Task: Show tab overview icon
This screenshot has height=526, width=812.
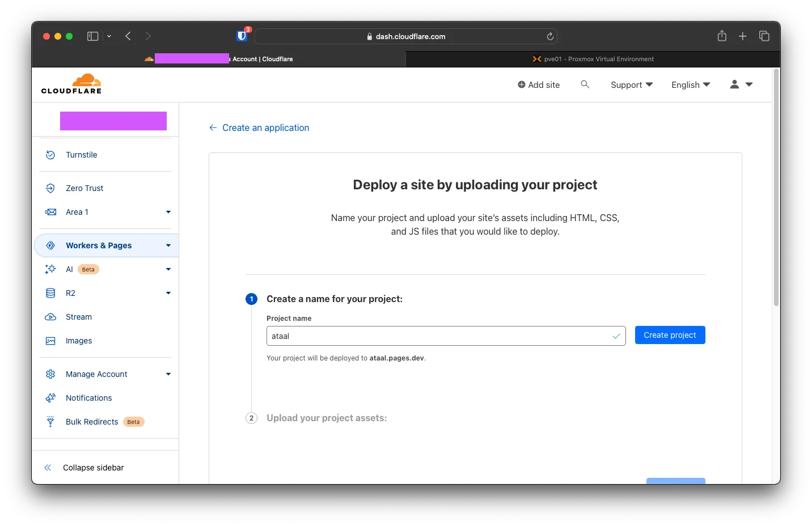Action: (764, 36)
